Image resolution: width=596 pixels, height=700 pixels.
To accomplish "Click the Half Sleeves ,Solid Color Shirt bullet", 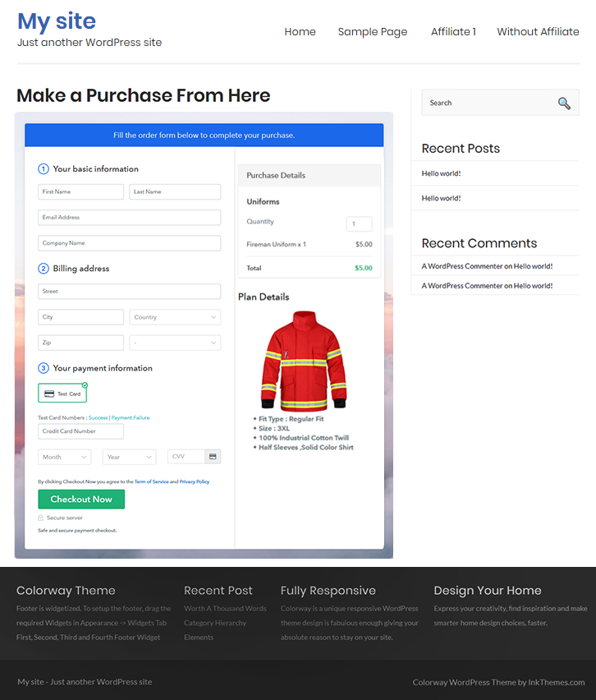I will (306, 447).
